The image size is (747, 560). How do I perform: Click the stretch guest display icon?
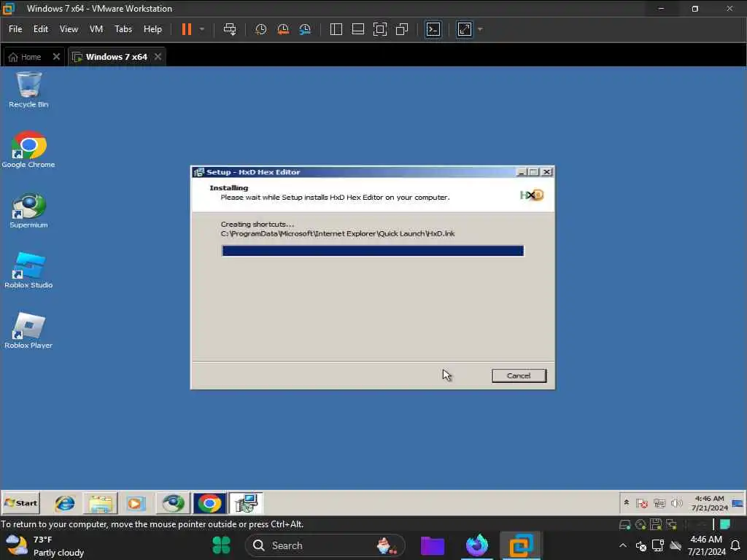click(465, 29)
